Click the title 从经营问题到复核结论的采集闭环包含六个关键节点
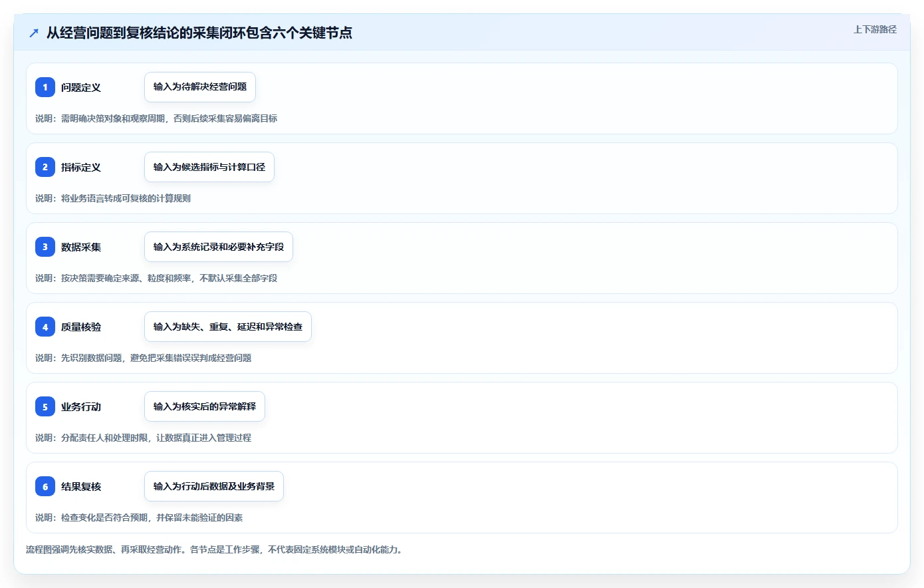The height and width of the screenshot is (588, 924). [199, 33]
